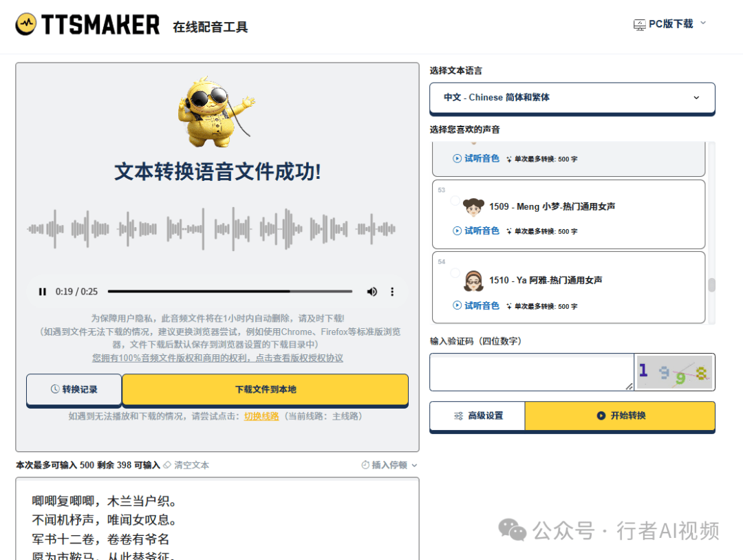Click the TTSMaker logo icon

25,24
